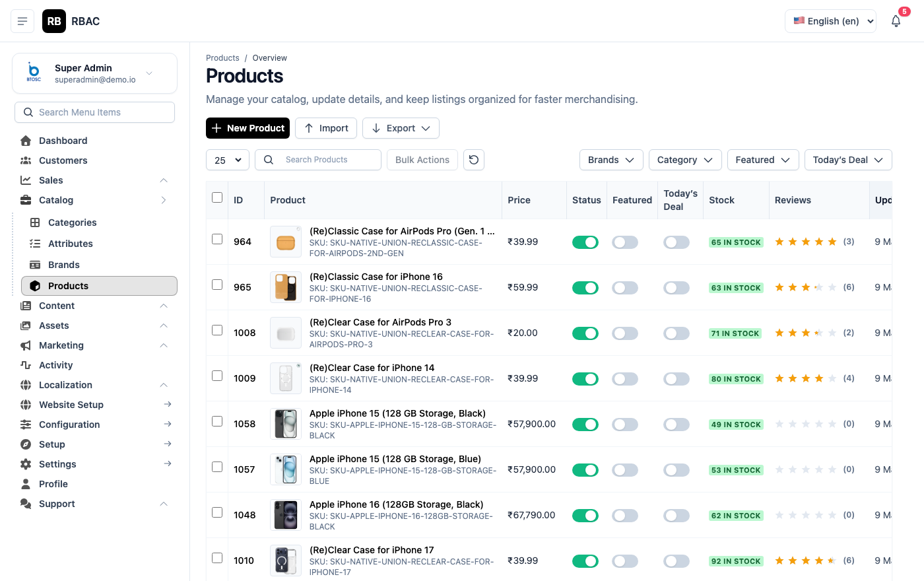Open the Categories submenu item
Screen dimensions: 924x581
[x=99, y=222]
